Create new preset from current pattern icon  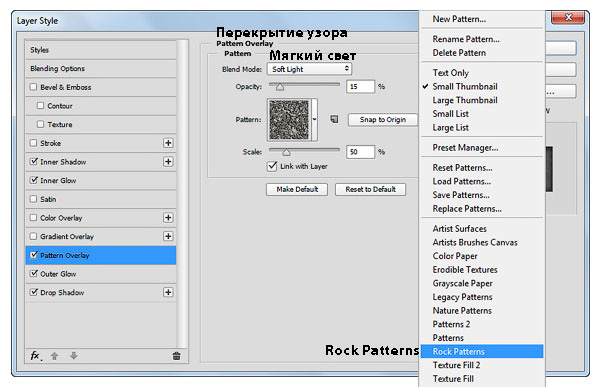(334, 119)
